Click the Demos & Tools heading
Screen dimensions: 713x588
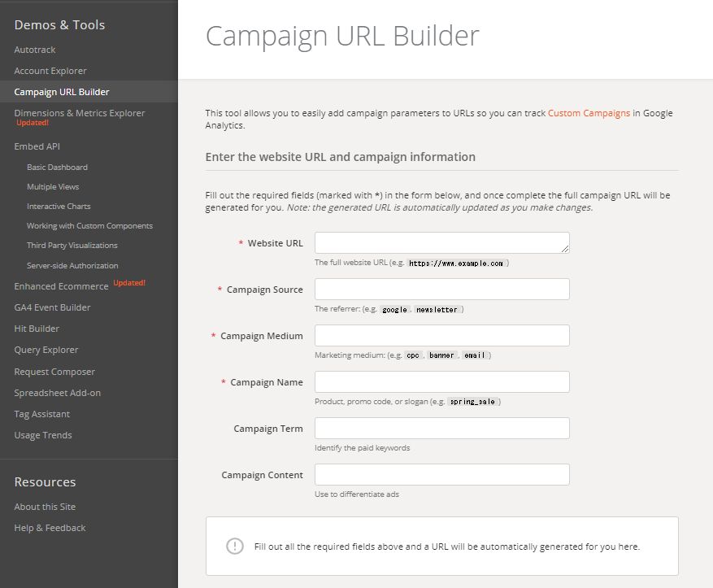59,25
